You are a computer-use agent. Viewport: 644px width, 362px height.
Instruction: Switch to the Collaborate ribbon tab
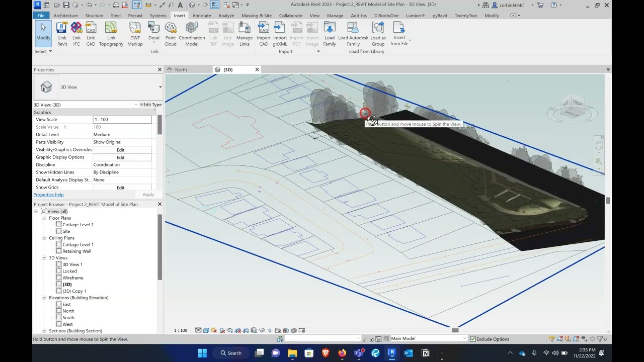pos(291,16)
